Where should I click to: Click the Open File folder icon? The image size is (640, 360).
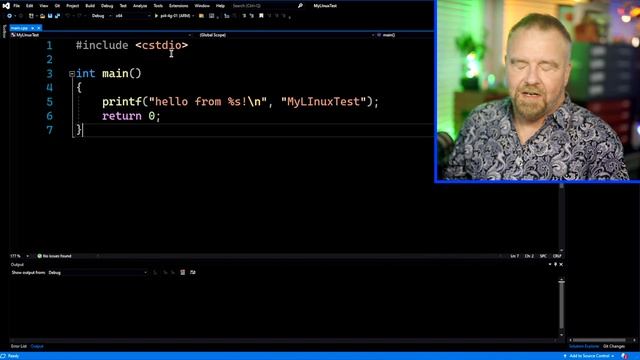[x=42, y=16]
